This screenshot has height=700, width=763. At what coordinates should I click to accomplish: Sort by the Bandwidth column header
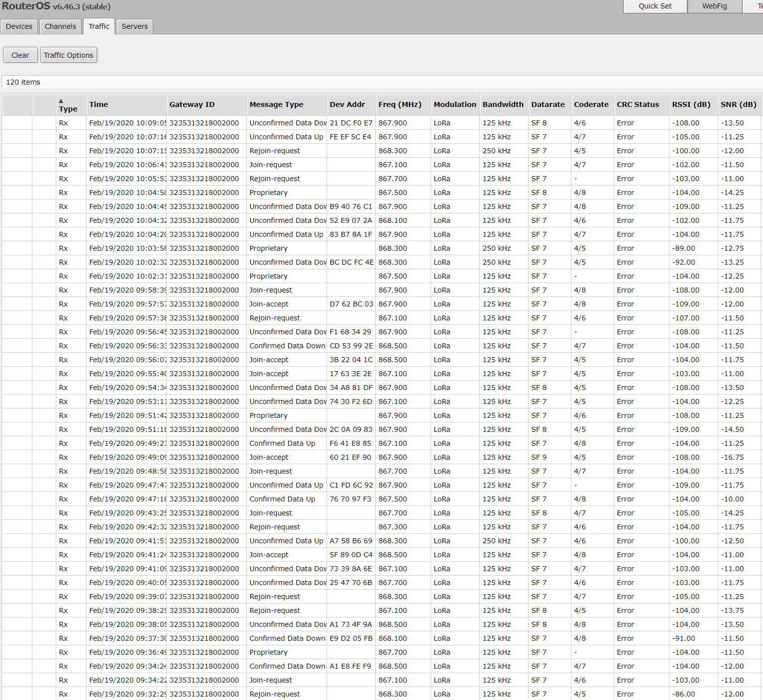click(x=503, y=104)
